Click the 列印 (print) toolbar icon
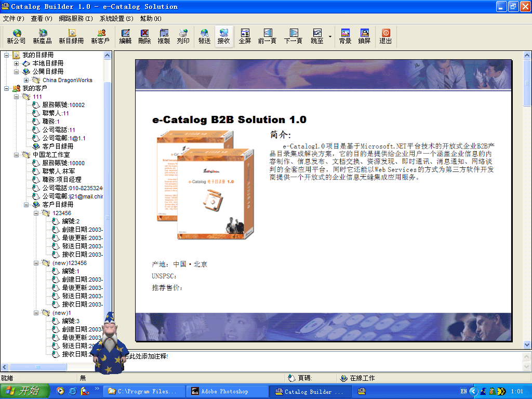The width and height of the screenshot is (532, 399). pyautogui.click(x=183, y=37)
